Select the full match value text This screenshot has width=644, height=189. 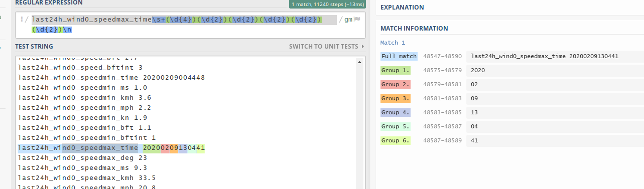click(x=545, y=56)
